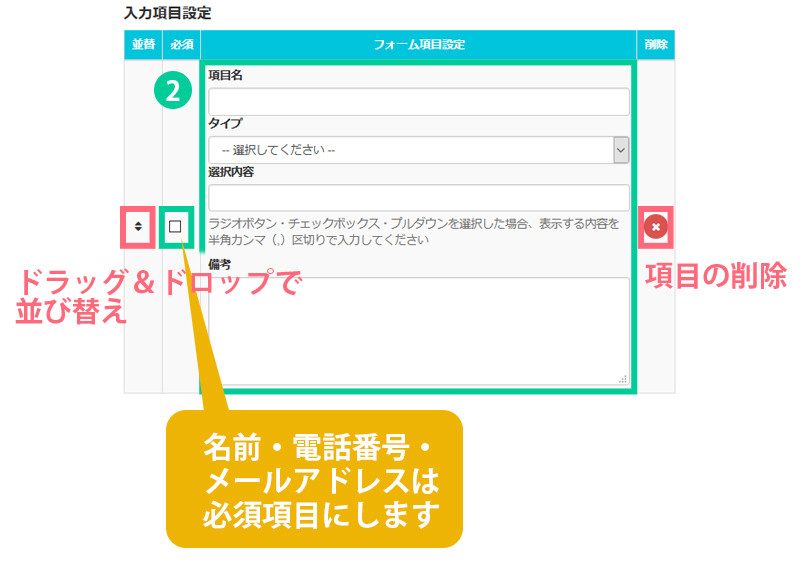Click the 備考 label text
Screen dimensions: 800x562
tap(219, 265)
